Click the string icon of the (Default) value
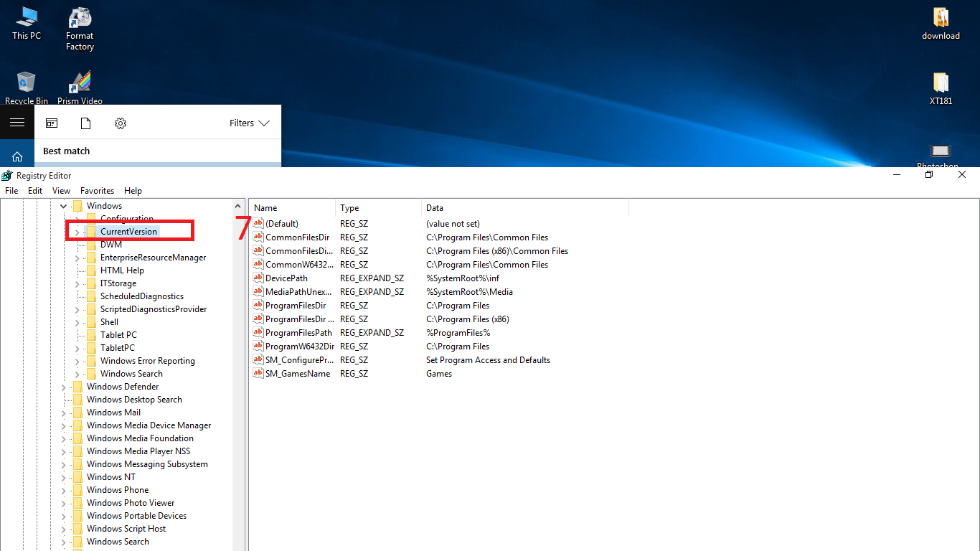This screenshot has height=551, width=980. (259, 224)
